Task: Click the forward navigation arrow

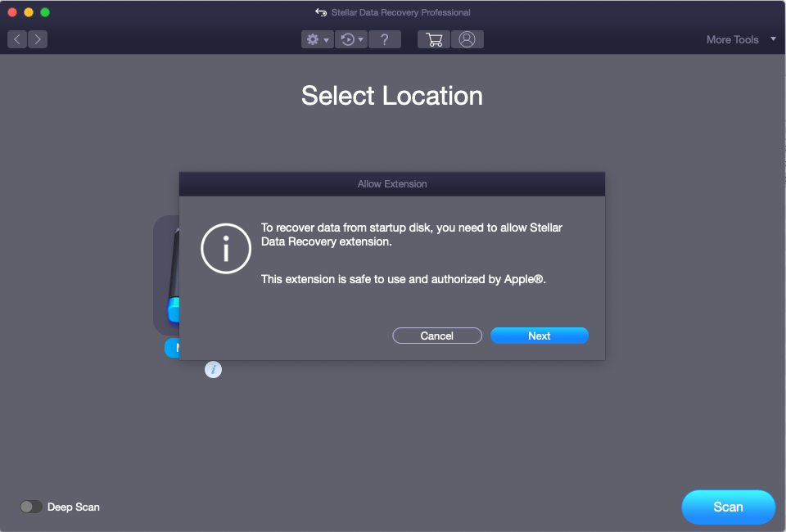Action: point(38,39)
